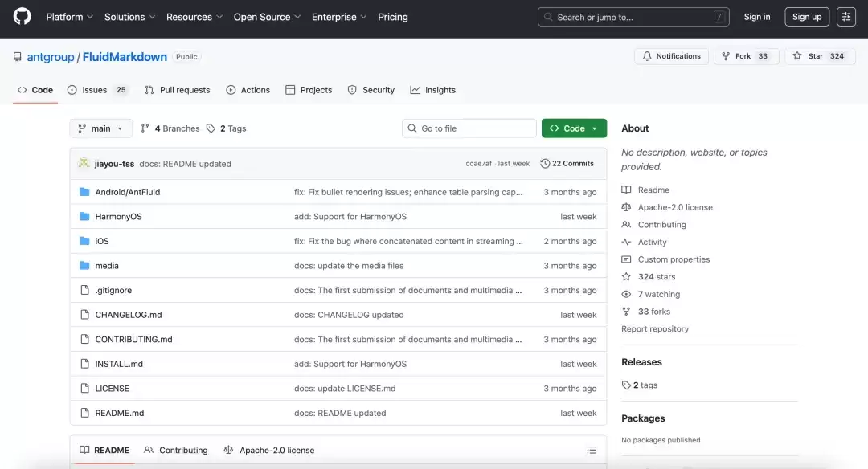Open the CHANGELOG.md file
This screenshot has height=469, width=868.
(129, 315)
